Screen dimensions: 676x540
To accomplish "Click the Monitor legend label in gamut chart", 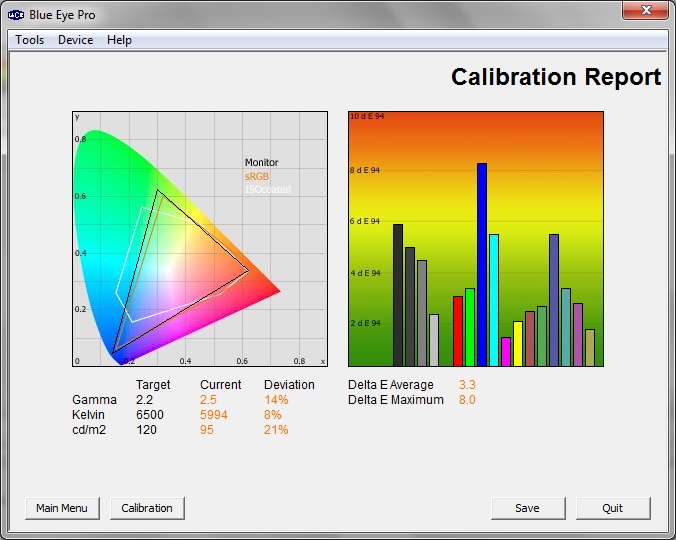I will [261, 162].
